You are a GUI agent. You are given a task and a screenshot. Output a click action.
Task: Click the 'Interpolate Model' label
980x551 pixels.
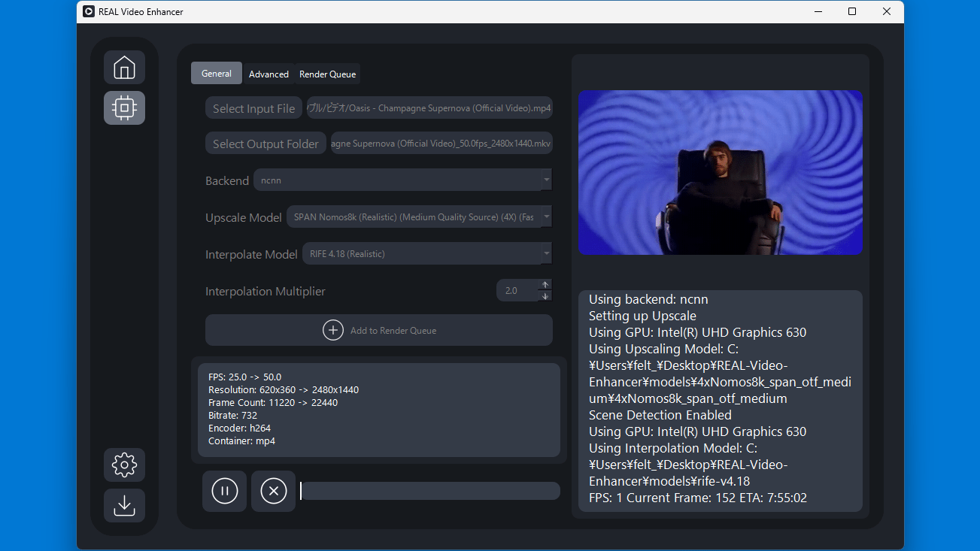point(251,254)
